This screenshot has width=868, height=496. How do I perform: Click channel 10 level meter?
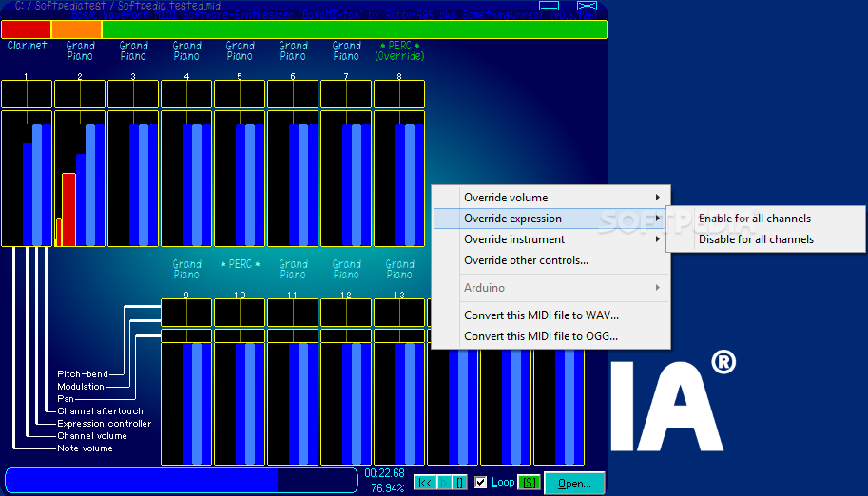pos(240,404)
